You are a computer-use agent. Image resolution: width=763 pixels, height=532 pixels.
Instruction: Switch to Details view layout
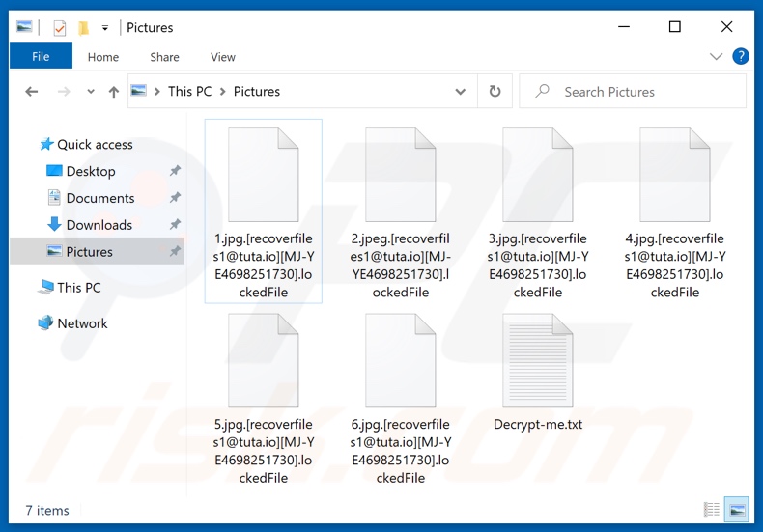click(712, 510)
